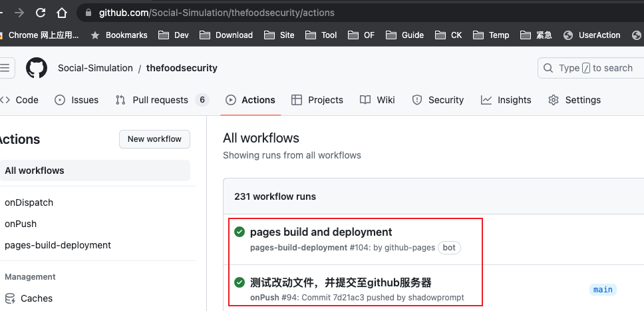Screen dimensions: 644x311
Task: Open the Dev bookmarks folder
Action: pos(174,35)
